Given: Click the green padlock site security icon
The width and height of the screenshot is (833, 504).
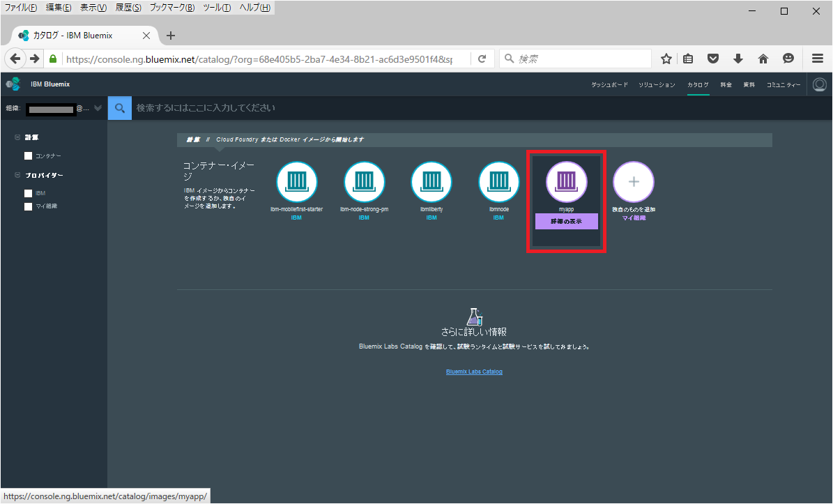Looking at the screenshot, I should click(53, 59).
